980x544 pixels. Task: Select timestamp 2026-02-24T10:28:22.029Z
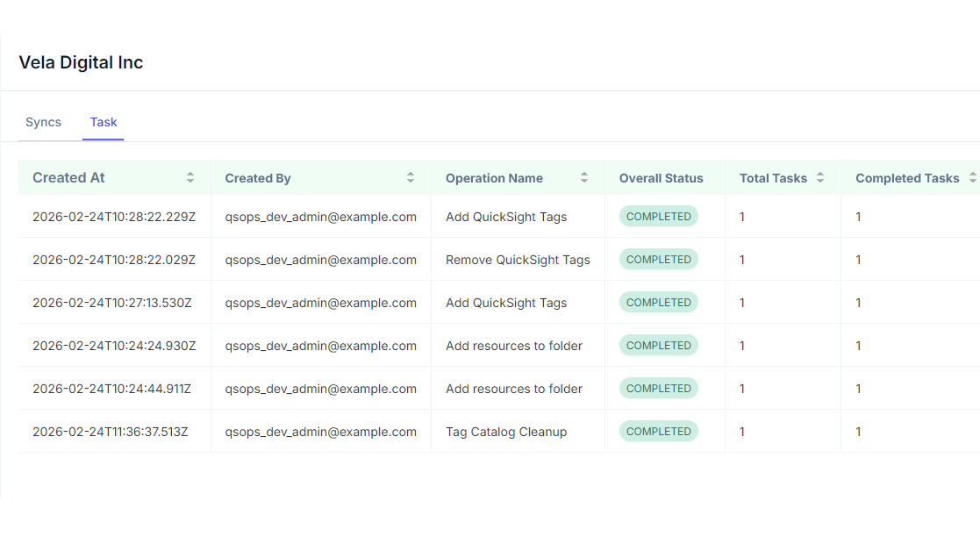[114, 260]
